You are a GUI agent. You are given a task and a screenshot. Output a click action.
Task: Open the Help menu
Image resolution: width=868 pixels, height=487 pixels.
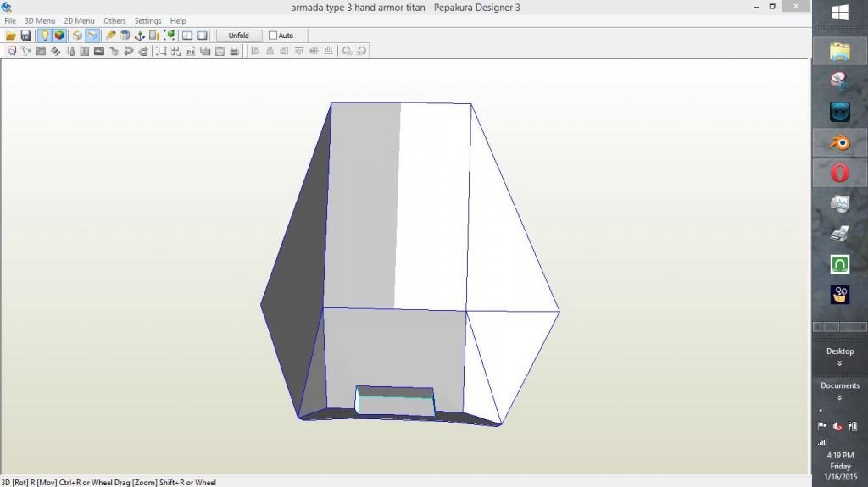[x=178, y=20]
